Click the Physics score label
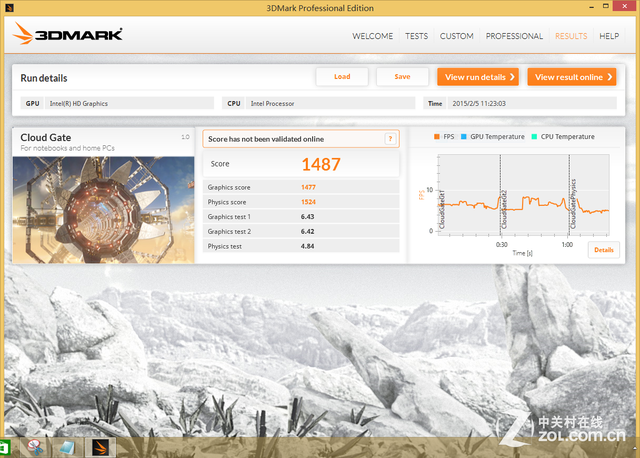Image resolution: width=640 pixels, height=458 pixels. [x=227, y=202]
